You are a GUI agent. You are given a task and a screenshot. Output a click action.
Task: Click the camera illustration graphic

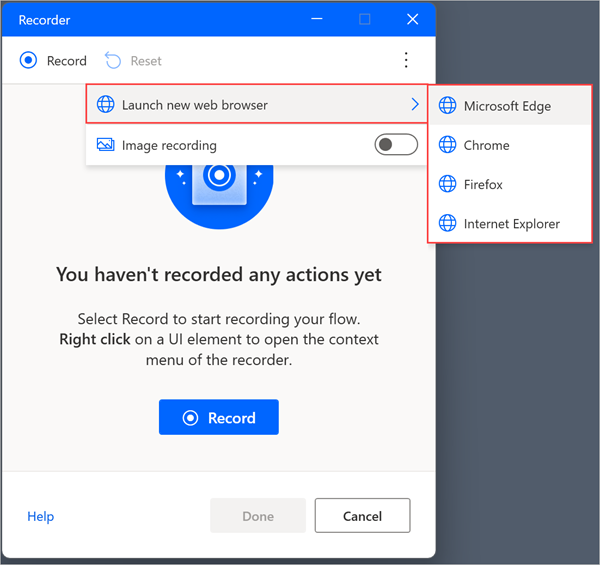click(219, 197)
